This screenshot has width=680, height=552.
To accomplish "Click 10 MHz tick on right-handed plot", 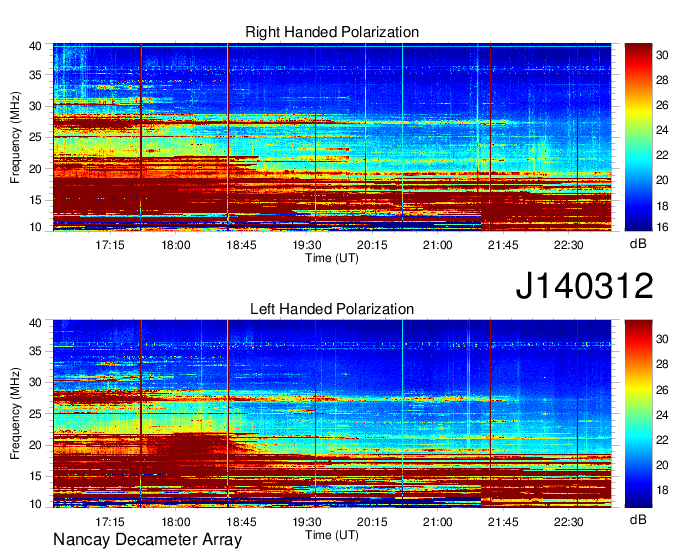I will (35, 227).
